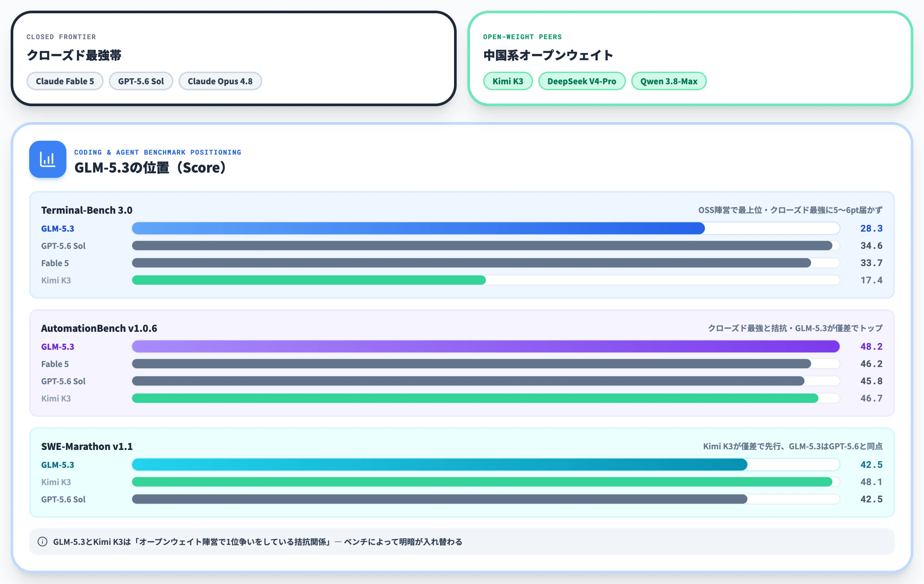Screen dimensions: 924x584
Task: Click Kimi K3 bar in SWE-Marathon
Action: (482, 482)
